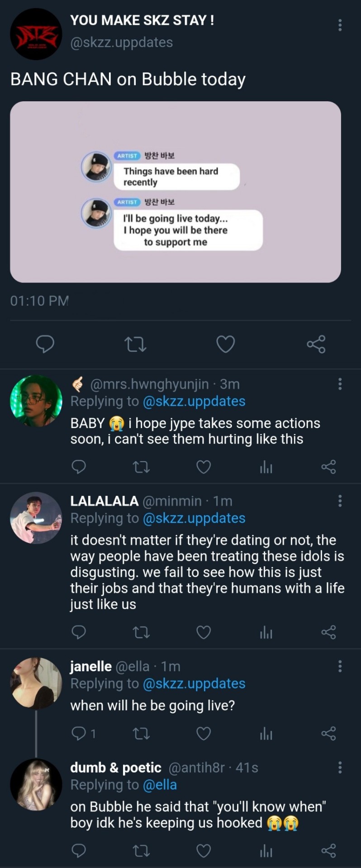Like LALALALA's reply about idols
The width and height of the screenshot is (361, 868).
tap(204, 632)
